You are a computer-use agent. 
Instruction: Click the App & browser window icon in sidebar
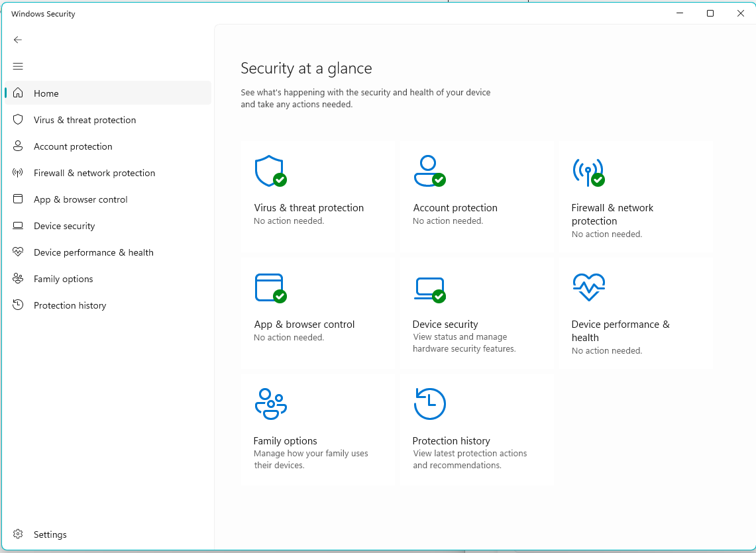pyautogui.click(x=18, y=199)
